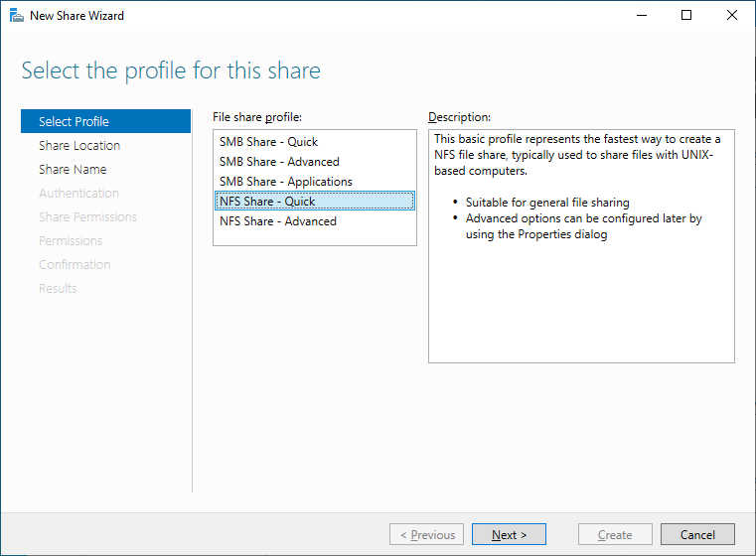Maximize the New Share Wizard window
Viewport: 756px width, 556px height.
coord(686,16)
